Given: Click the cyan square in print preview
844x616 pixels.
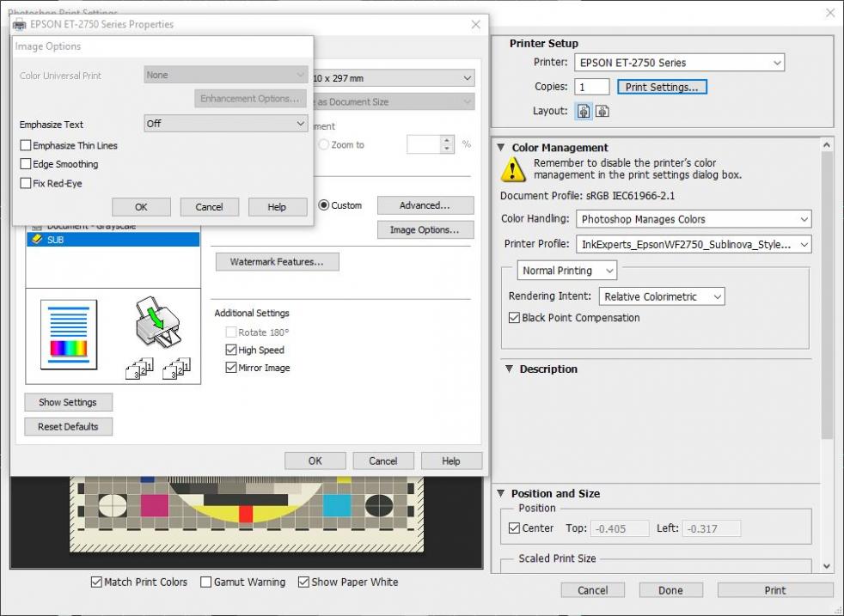Looking at the screenshot, I should pyautogui.click(x=337, y=505).
